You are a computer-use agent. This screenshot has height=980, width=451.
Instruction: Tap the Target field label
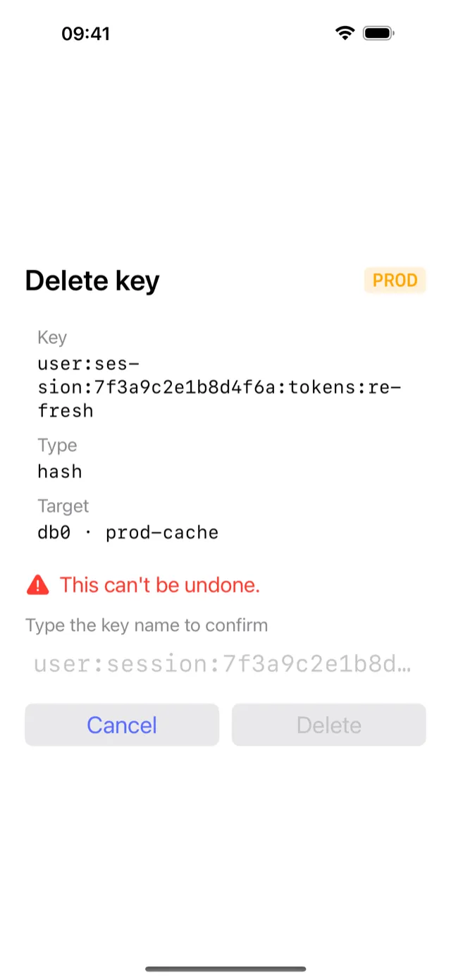click(x=63, y=506)
